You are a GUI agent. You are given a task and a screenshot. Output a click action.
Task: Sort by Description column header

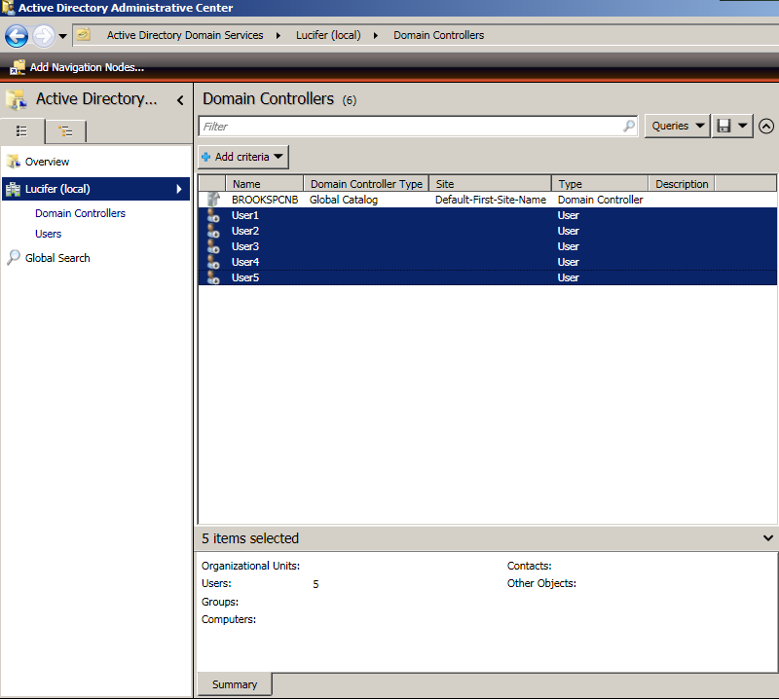pyautogui.click(x=682, y=184)
